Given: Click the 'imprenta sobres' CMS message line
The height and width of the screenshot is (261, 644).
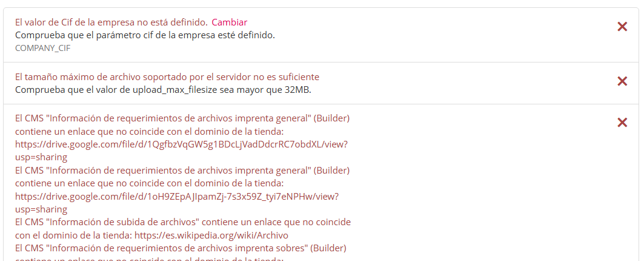Looking at the screenshot, I should click(180, 248).
